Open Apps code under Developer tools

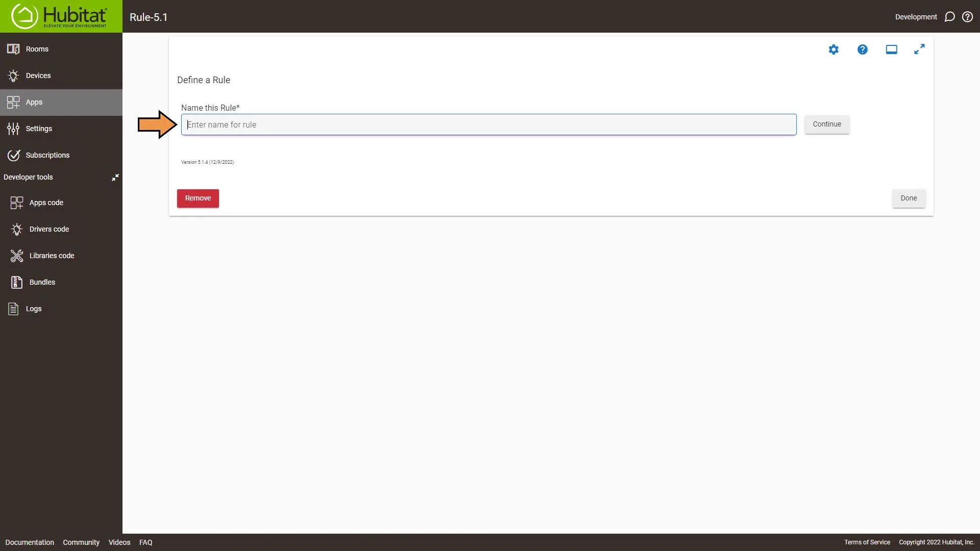(46, 202)
